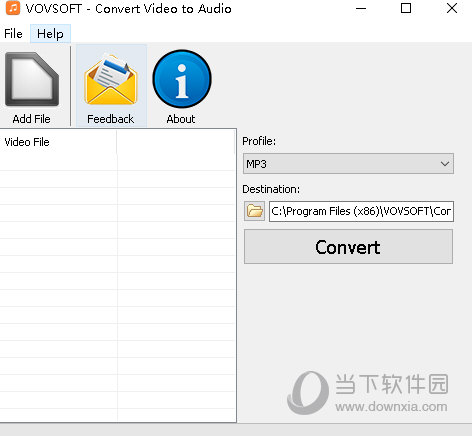The width and height of the screenshot is (472, 436).
Task: Expand the Profile MP3 dropdown
Action: coord(348,164)
